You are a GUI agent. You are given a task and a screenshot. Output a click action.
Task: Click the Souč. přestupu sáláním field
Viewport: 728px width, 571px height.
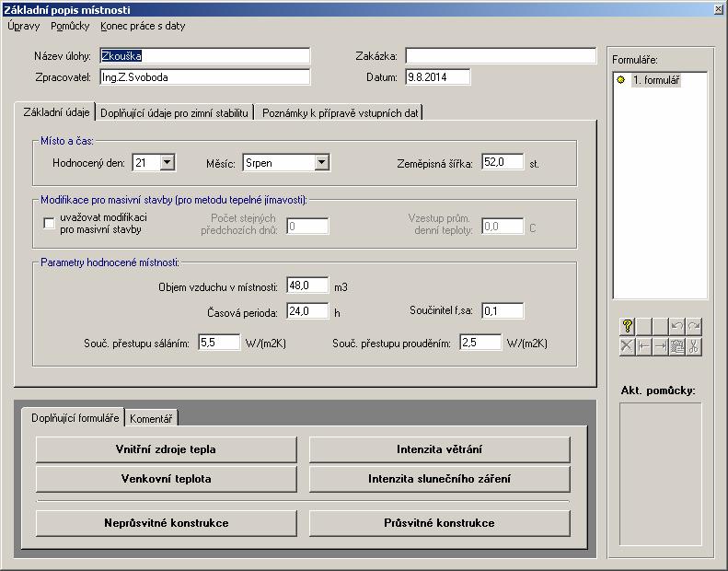click(x=219, y=343)
